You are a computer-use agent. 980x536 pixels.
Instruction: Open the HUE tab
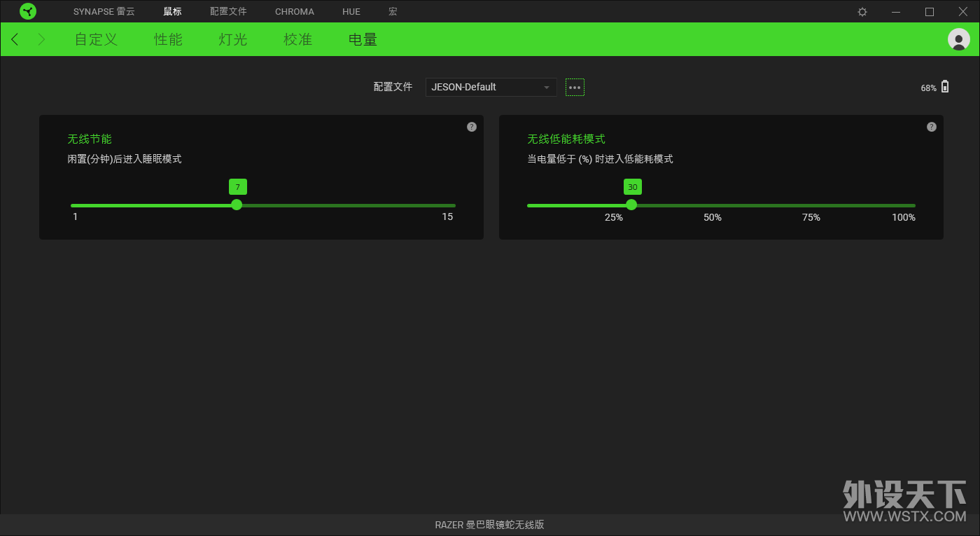[x=351, y=12]
